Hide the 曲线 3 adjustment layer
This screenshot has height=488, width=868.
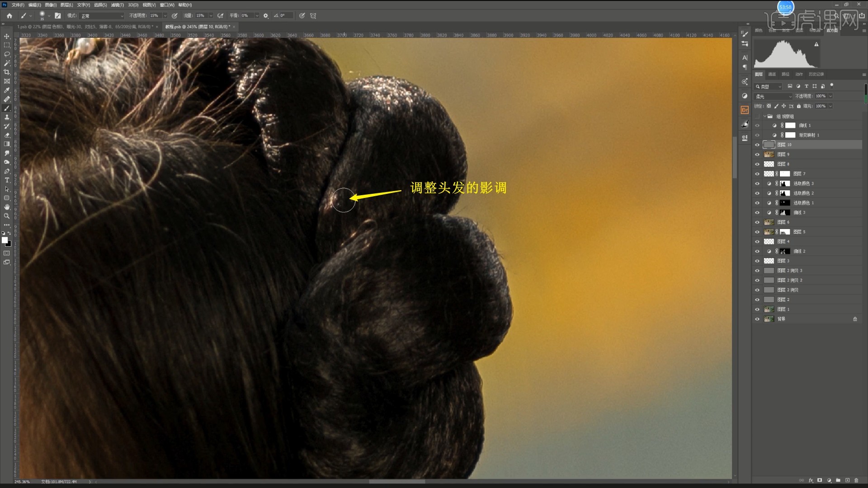tap(757, 212)
